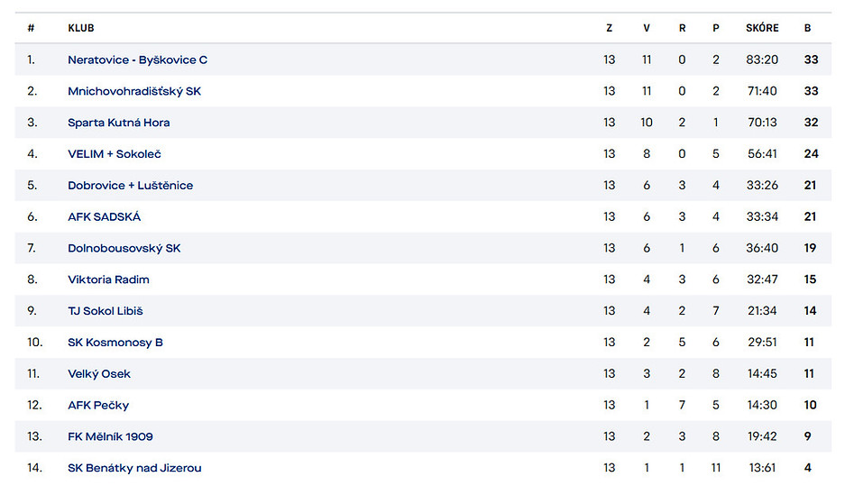Image resolution: width=863 pixels, height=504 pixels.
Task: Open FK Mělník 1909 team page
Action: [x=110, y=436]
